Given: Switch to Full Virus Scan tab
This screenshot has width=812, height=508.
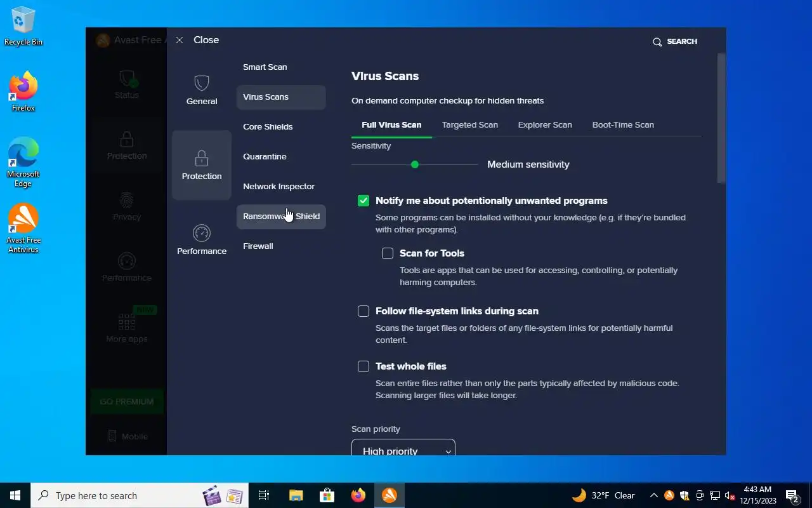Looking at the screenshot, I should pos(391,125).
